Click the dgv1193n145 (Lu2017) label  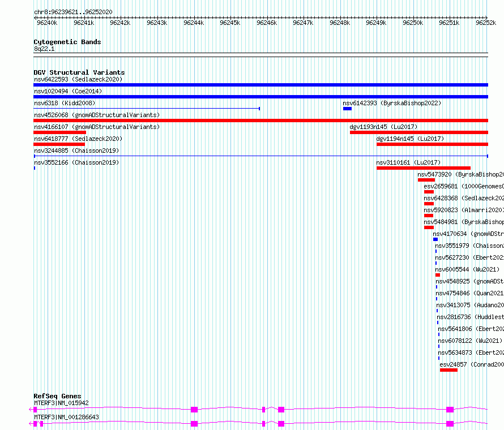coord(383,127)
